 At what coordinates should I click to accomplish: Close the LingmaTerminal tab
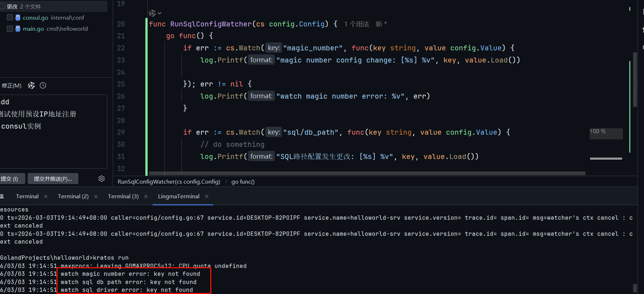pyautogui.click(x=207, y=196)
